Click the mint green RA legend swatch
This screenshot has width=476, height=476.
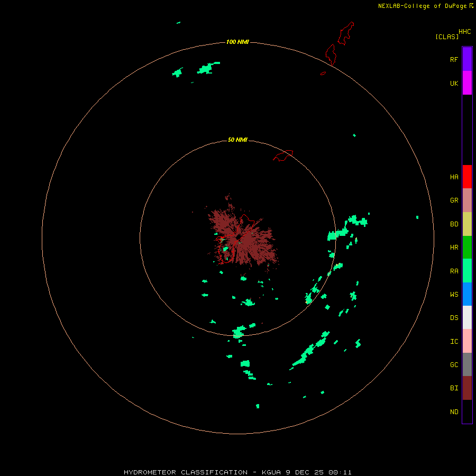(467, 271)
